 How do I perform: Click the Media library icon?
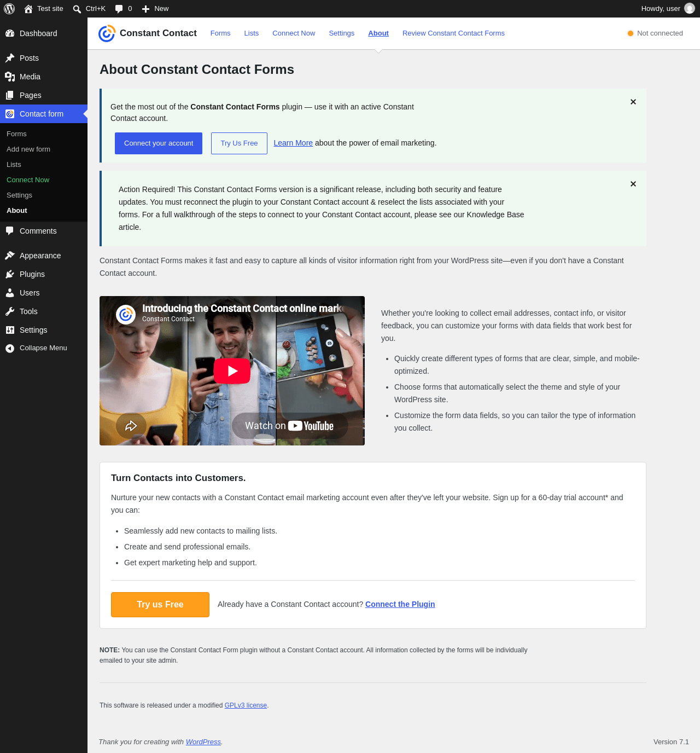(x=10, y=77)
